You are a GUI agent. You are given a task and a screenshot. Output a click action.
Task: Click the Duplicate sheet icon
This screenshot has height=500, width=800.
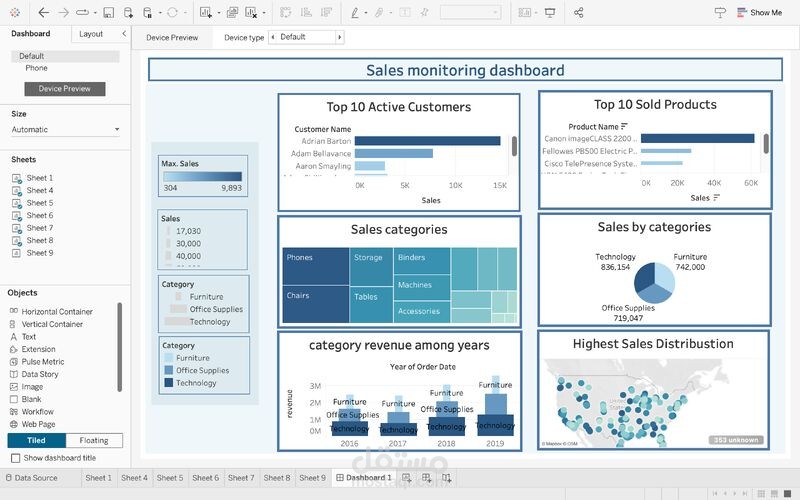[x=232, y=13]
